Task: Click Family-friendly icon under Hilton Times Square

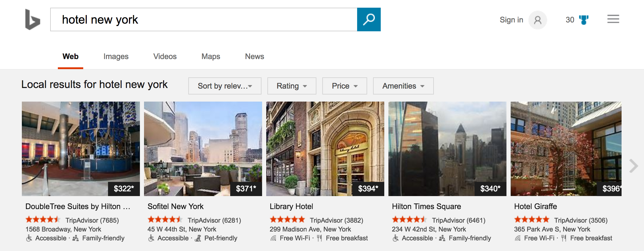Action: [442, 238]
